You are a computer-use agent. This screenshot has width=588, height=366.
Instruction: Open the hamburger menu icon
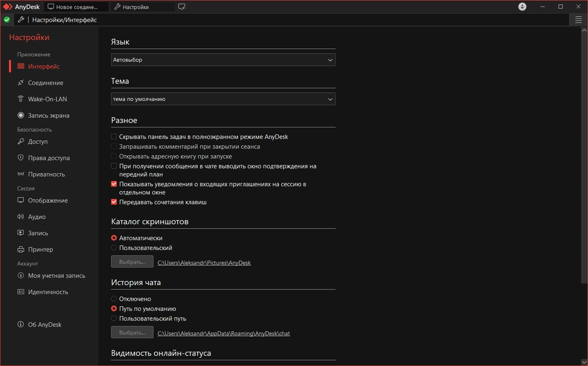click(x=579, y=20)
